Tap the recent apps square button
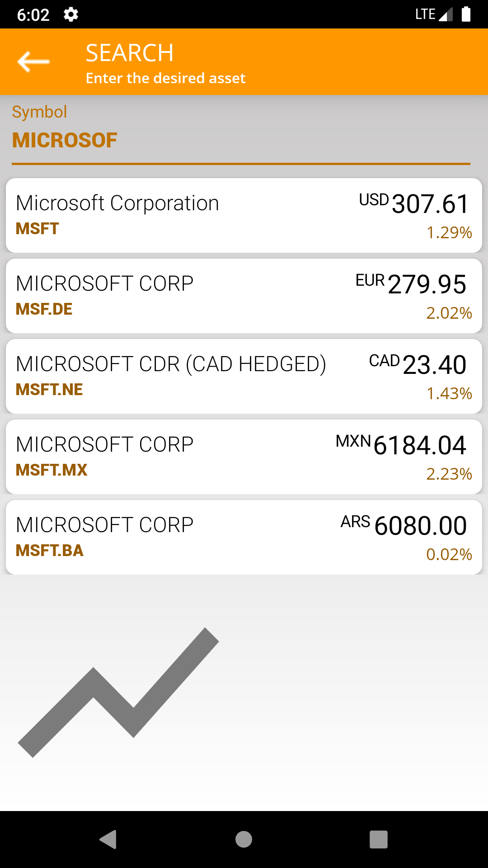 378,840
